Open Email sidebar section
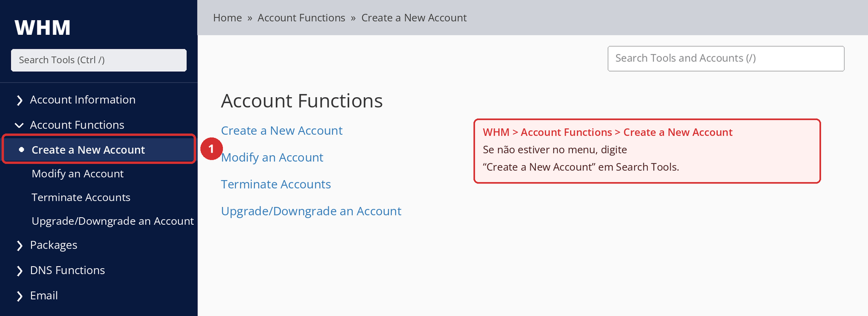Viewport: 868px width, 316px height. [x=44, y=296]
